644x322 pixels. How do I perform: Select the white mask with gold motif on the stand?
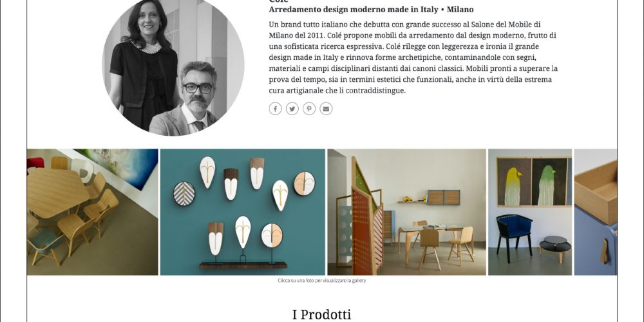243,232
